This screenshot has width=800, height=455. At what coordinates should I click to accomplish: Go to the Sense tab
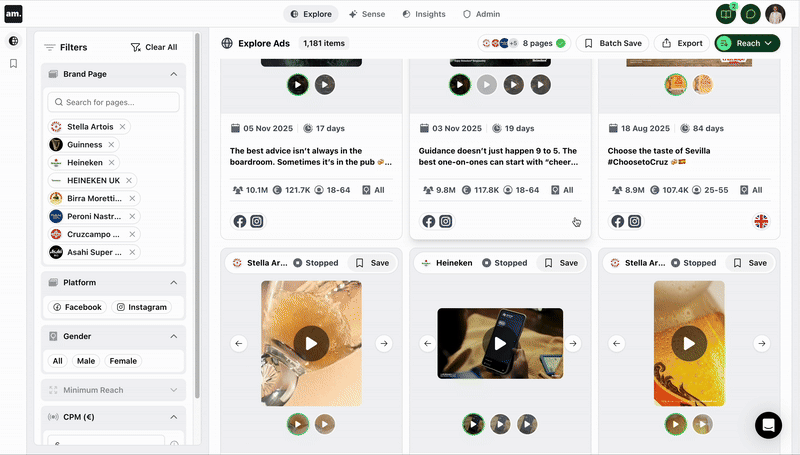(x=367, y=14)
